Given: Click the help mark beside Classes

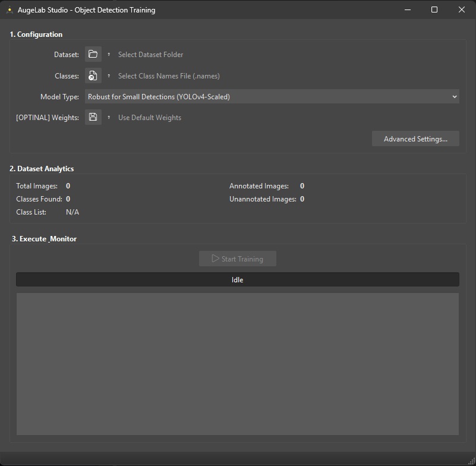Looking at the screenshot, I should tap(109, 75).
